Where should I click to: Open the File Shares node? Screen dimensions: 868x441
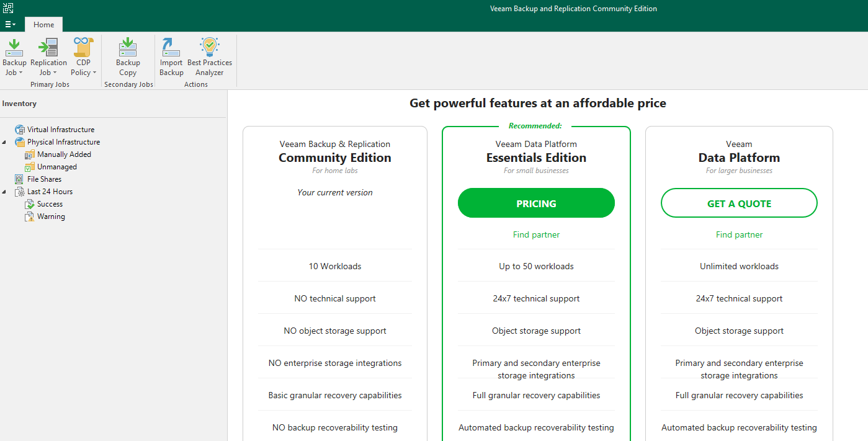(x=44, y=179)
